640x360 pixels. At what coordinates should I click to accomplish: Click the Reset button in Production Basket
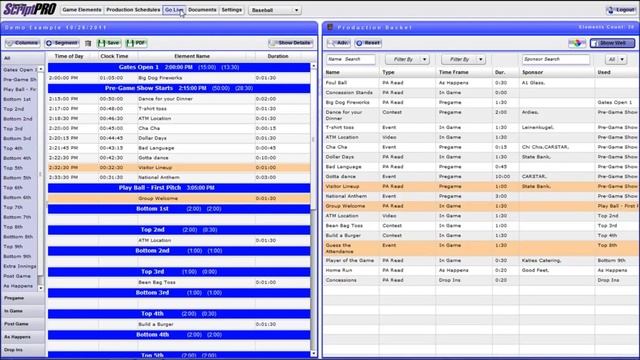click(368, 43)
